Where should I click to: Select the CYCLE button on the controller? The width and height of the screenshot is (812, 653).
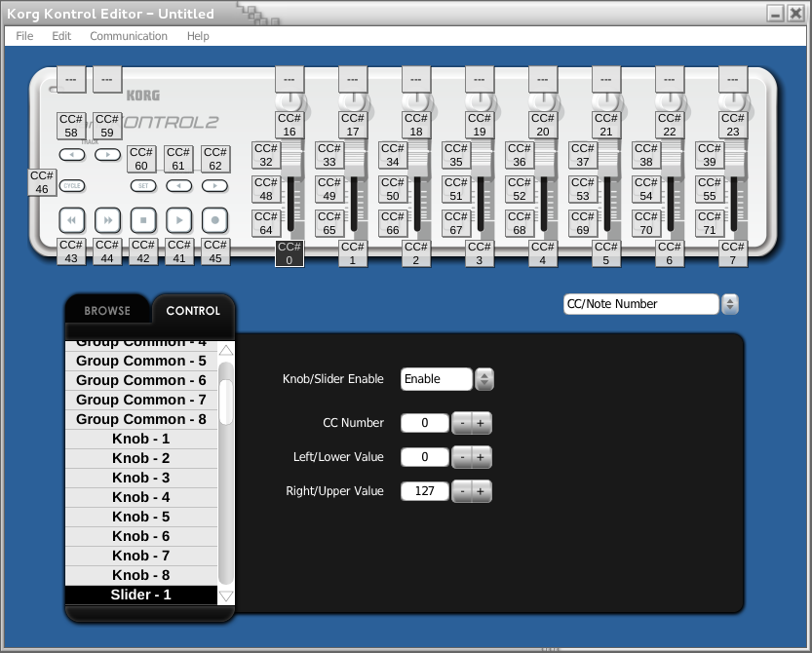[x=72, y=186]
